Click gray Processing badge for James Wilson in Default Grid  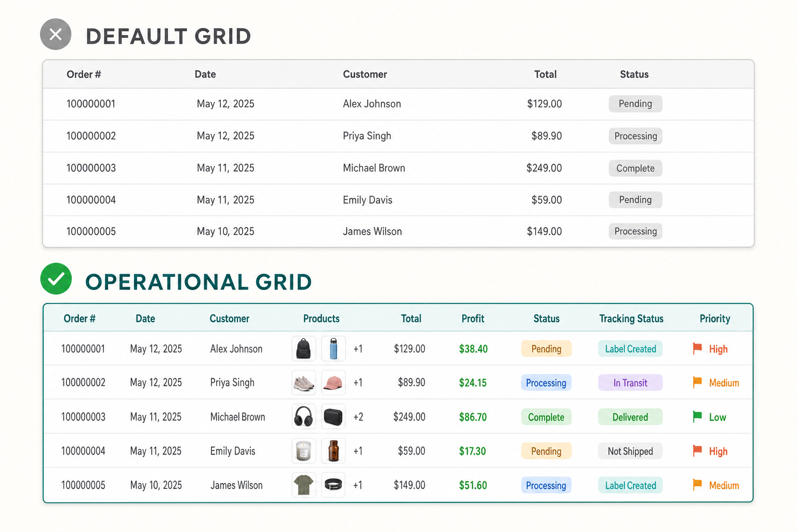pyautogui.click(x=635, y=231)
